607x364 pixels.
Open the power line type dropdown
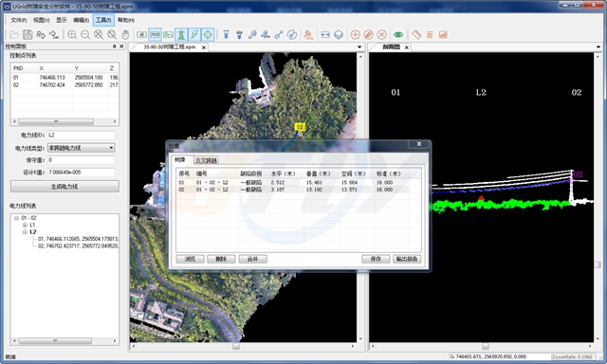pyautogui.click(x=82, y=148)
